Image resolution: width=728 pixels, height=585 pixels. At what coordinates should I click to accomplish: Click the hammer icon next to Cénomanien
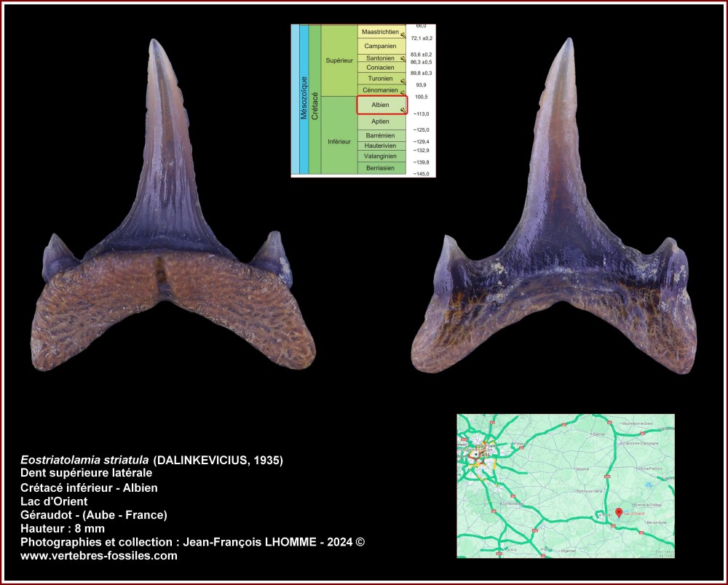403,92
